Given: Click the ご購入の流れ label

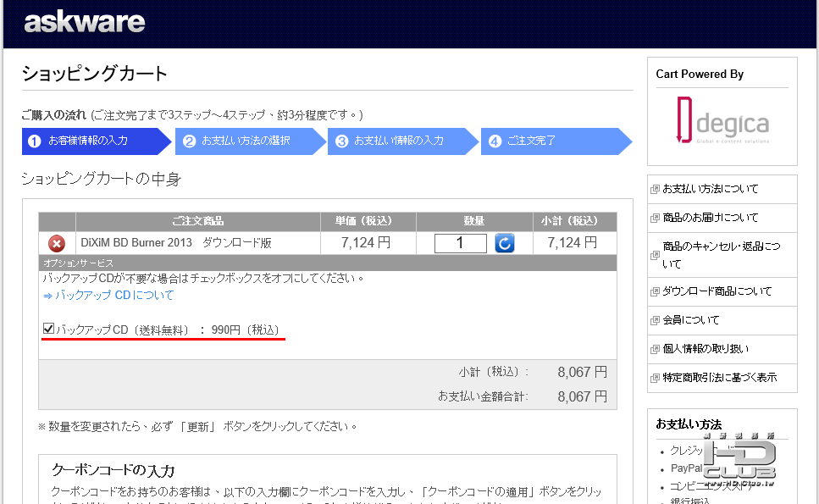Looking at the screenshot, I should coord(54,115).
